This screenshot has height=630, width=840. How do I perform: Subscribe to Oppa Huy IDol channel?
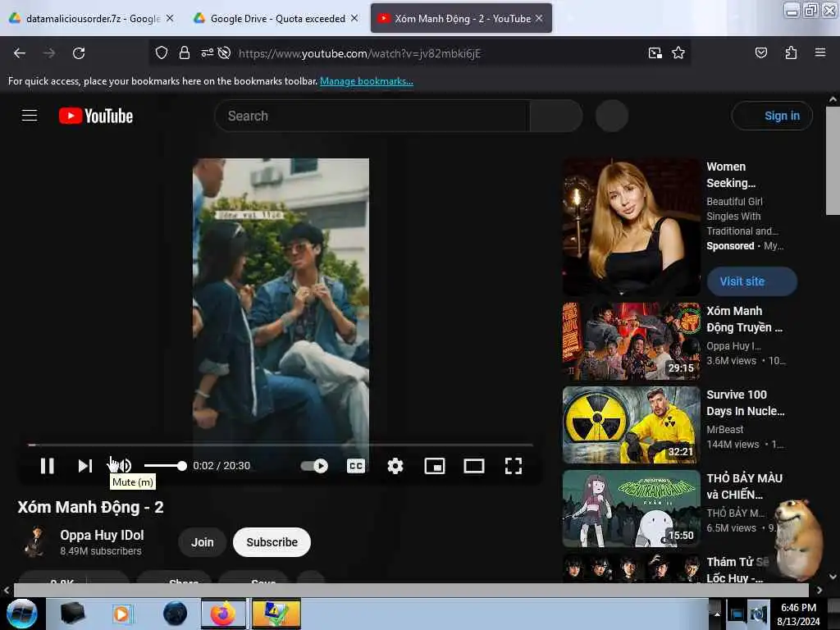[272, 542]
